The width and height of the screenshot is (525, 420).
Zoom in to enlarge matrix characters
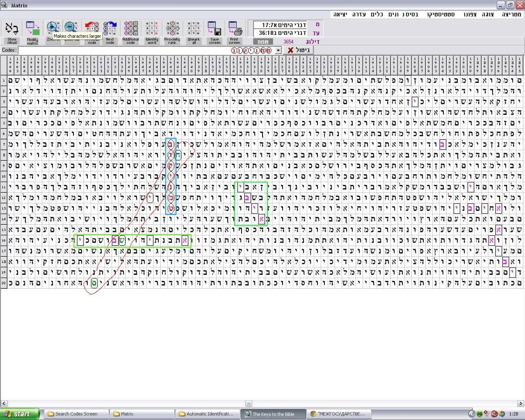pos(53,27)
